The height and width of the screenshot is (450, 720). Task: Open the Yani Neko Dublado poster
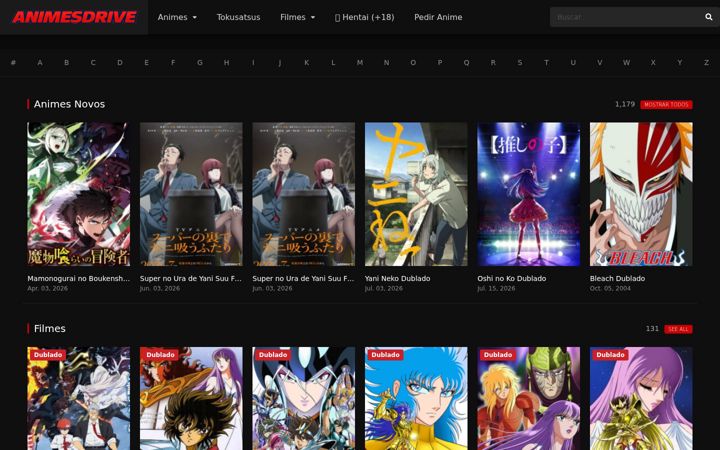416,194
